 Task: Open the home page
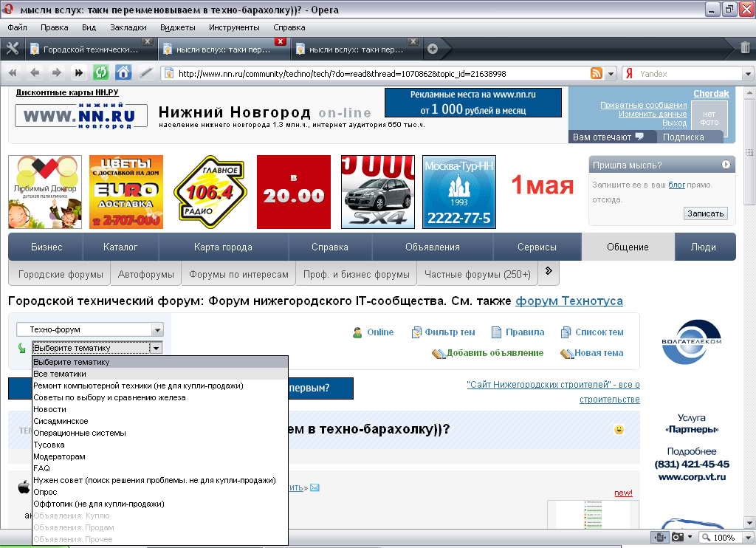click(x=123, y=73)
